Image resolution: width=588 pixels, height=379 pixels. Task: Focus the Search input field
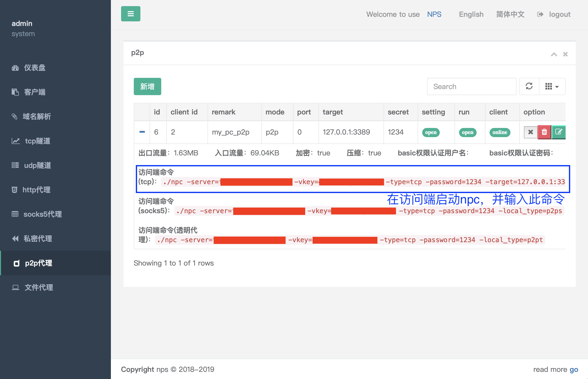(472, 86)
